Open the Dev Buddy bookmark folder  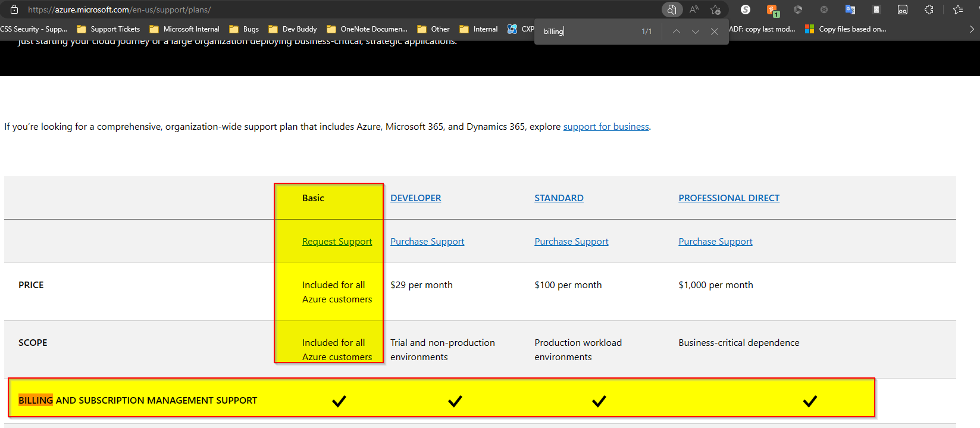pyautogui.click(x=293, y=29)
